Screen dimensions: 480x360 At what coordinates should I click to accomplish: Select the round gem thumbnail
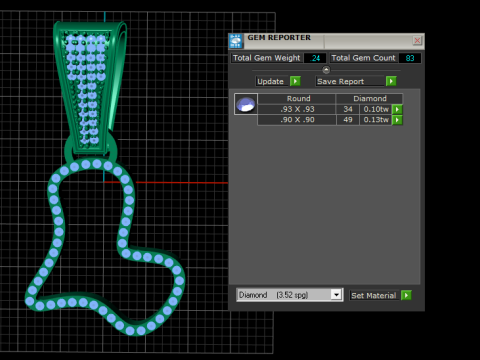[246, 104]
